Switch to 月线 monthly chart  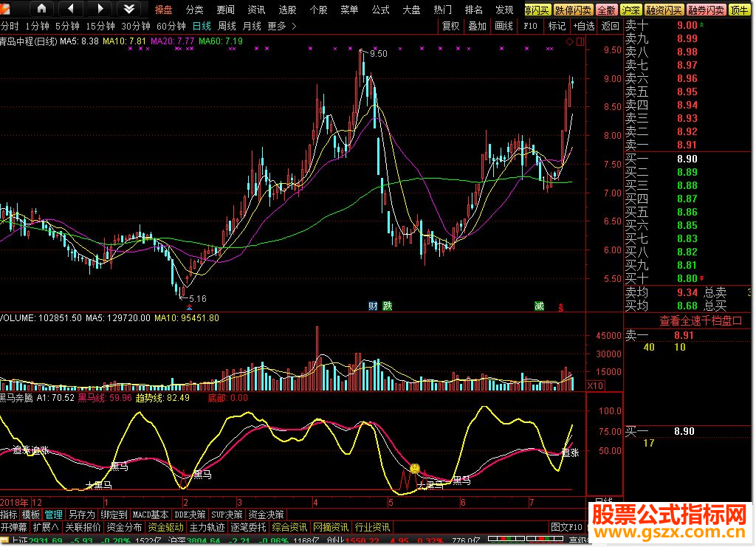coord(252,26)
